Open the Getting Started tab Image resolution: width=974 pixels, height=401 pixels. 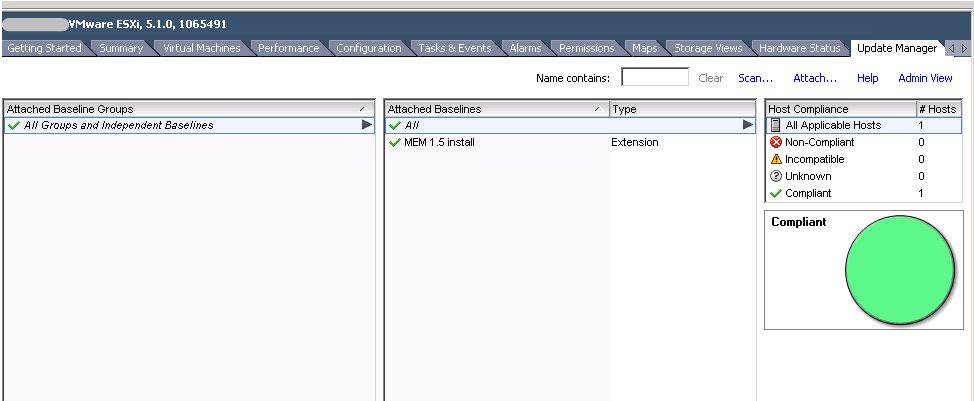tap(44, 48)
